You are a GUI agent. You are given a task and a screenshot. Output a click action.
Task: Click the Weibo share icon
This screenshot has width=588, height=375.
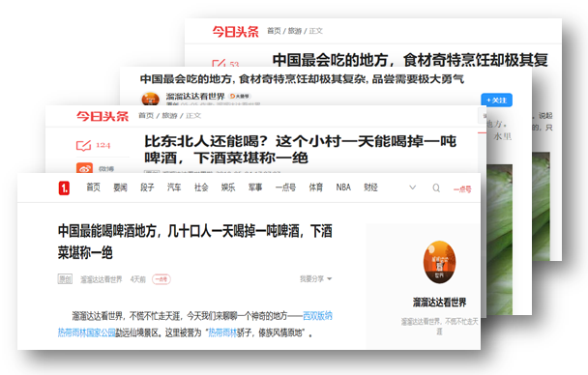tap(84, 168)
